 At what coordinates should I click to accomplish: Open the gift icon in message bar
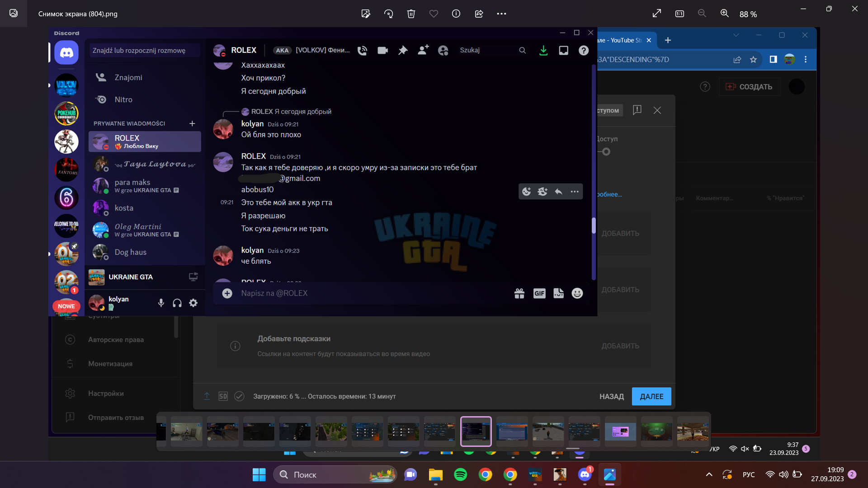click(x=519, y=294)
